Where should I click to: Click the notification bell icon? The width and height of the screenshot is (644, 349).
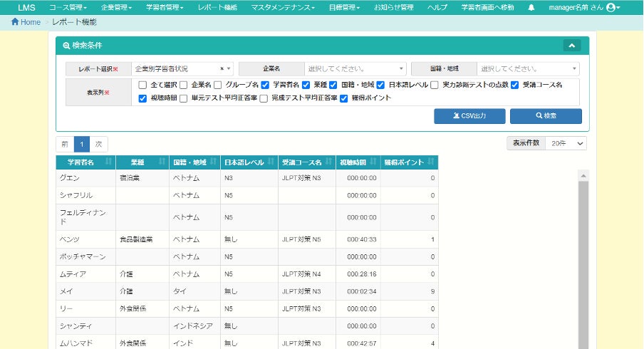pos(531,7)
